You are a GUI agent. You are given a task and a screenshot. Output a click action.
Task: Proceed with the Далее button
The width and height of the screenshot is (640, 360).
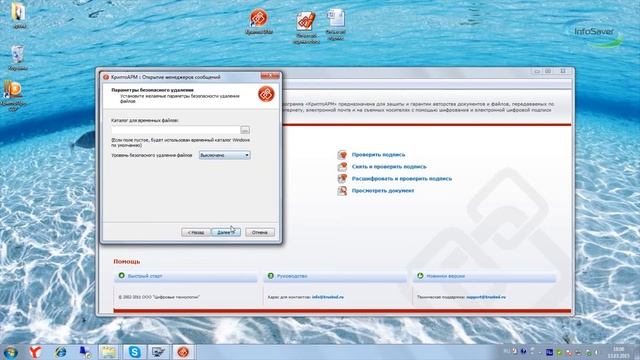click(x=226, y=232)
